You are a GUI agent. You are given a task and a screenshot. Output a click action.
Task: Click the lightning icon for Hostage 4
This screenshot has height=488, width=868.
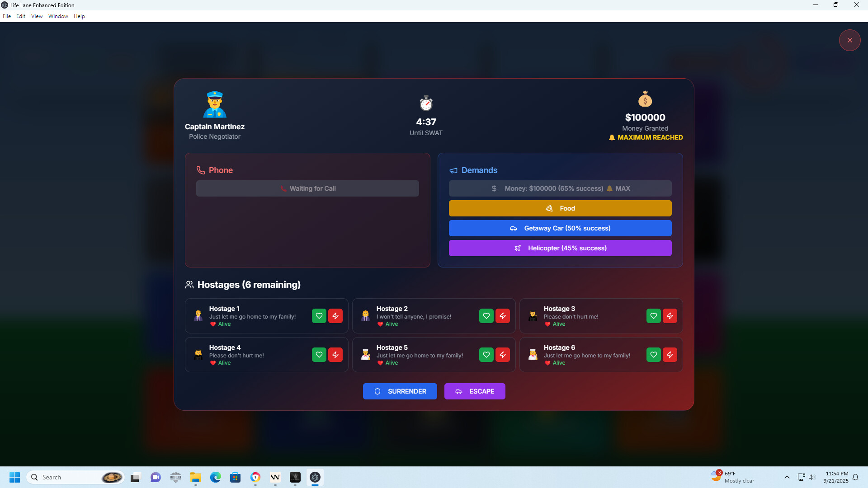[x=335, y=355]
